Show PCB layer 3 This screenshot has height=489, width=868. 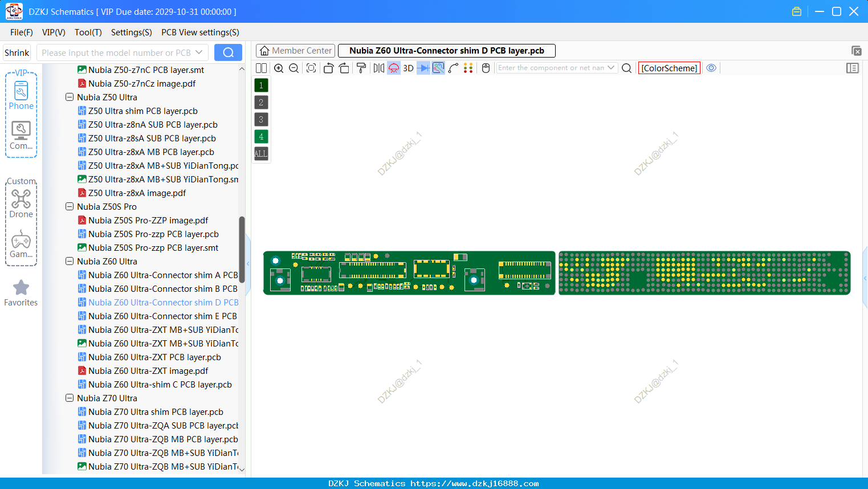[261, 120]
